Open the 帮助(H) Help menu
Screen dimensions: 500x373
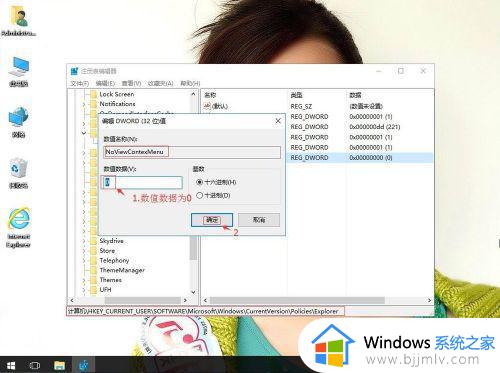[x=190, y=83]
